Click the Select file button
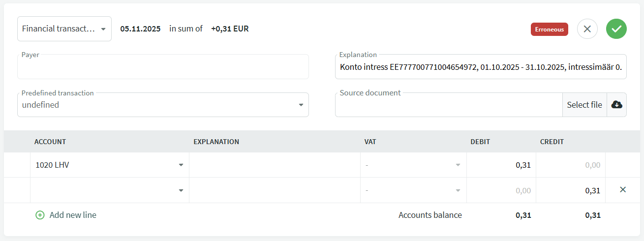644x241 pixels. click(584, 105)
